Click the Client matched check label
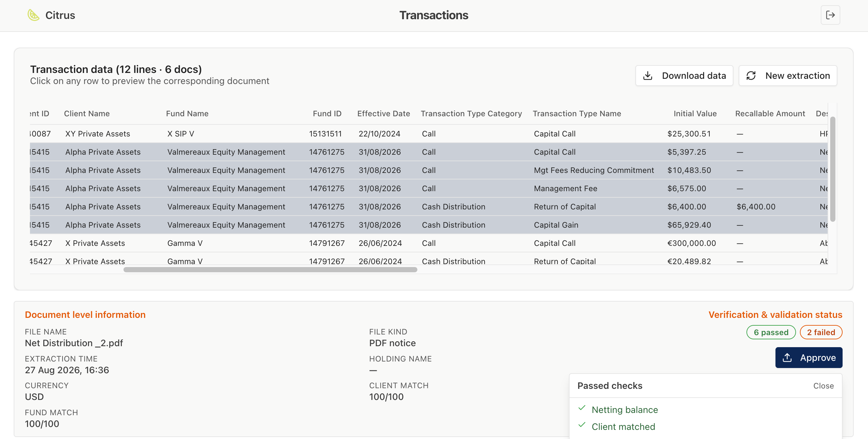This screenshot has height=439, width=868. (623, 427)
